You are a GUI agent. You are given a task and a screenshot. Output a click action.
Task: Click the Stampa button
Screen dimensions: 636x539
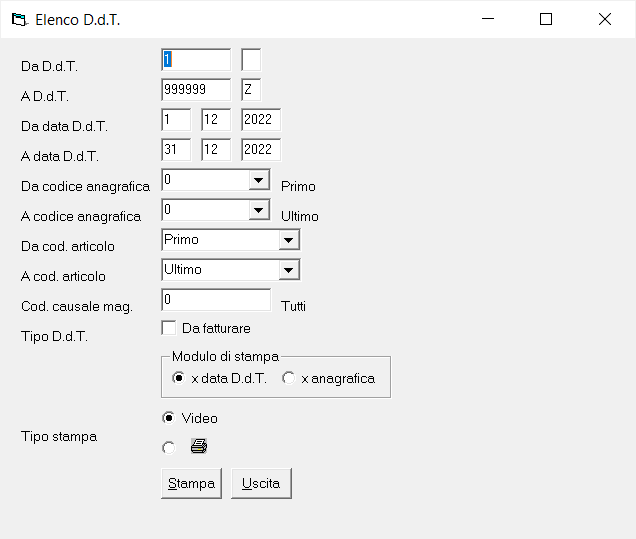point(191,483)
